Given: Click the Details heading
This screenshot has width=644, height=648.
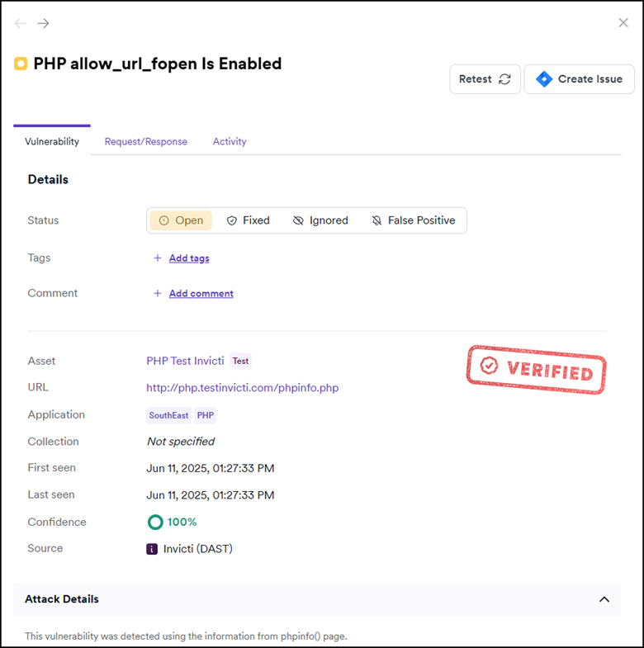Looking at the screenshot, I should coord(48,179).
